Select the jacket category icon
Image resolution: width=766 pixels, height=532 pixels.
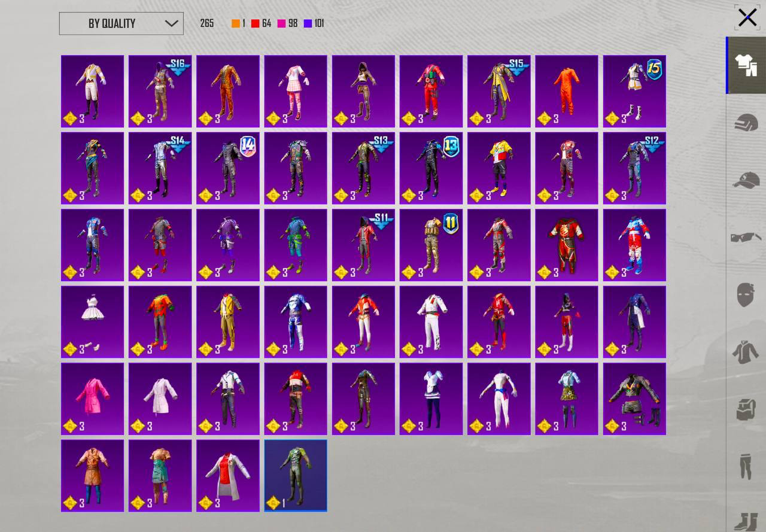746,352
